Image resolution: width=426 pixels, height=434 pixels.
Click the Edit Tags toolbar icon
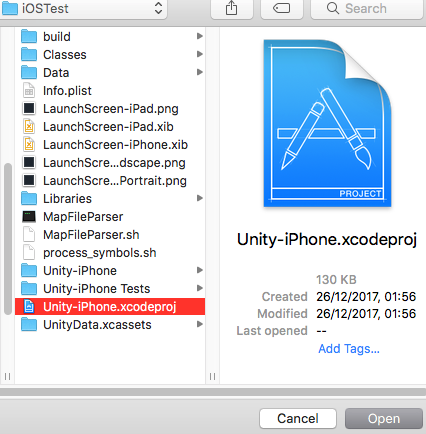click(x=282, y=8)
